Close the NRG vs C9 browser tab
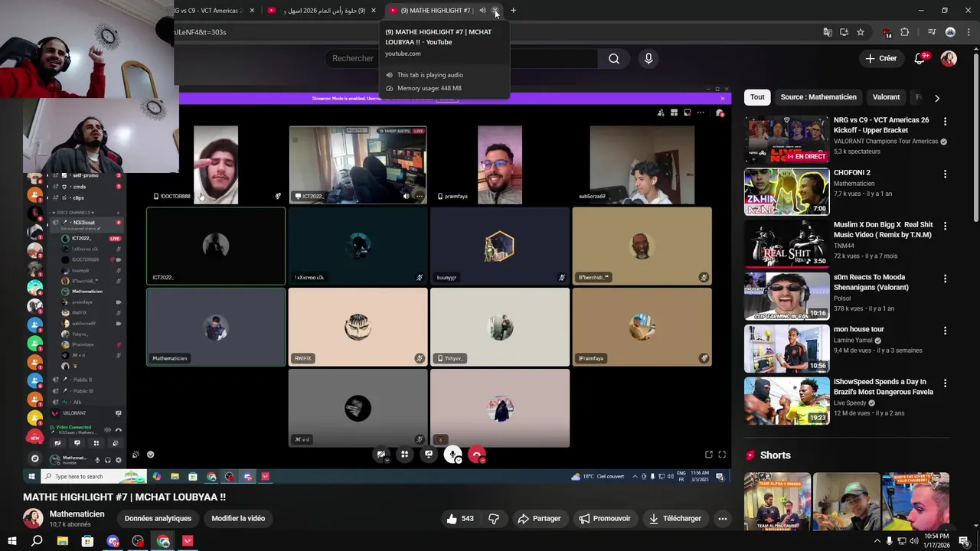This screenshot has height=551, width=980. tap(252, 11)
